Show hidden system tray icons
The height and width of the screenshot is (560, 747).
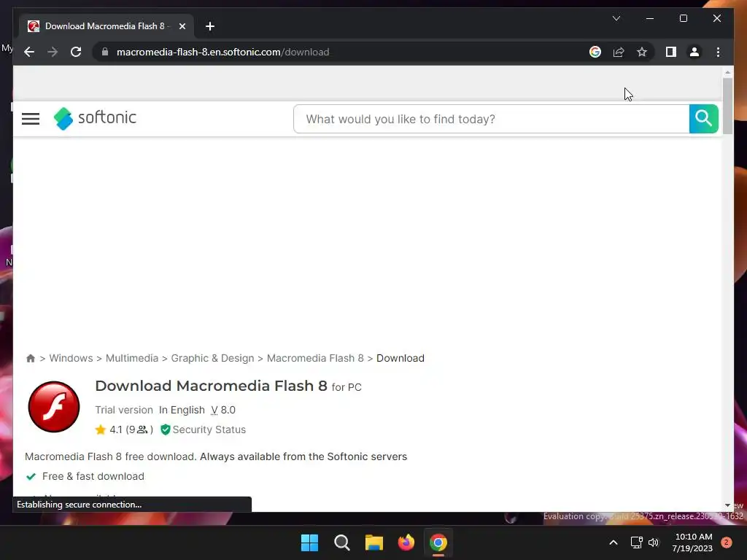(614, 542)
